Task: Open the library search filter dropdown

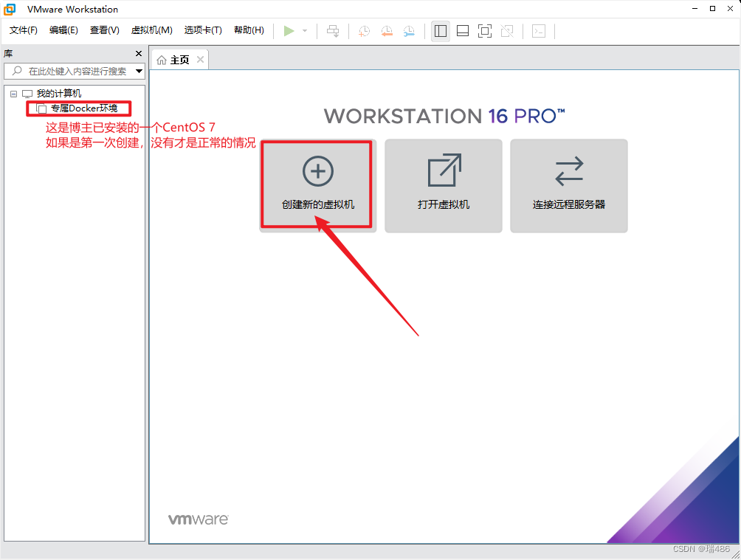Action: coord(139,71)
